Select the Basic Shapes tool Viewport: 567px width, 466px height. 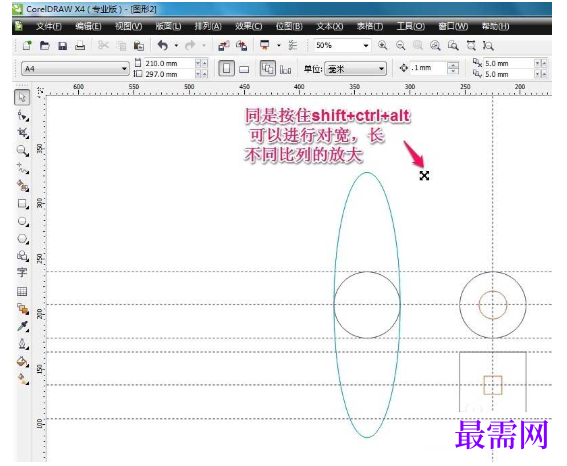click(x=23, y=256)
